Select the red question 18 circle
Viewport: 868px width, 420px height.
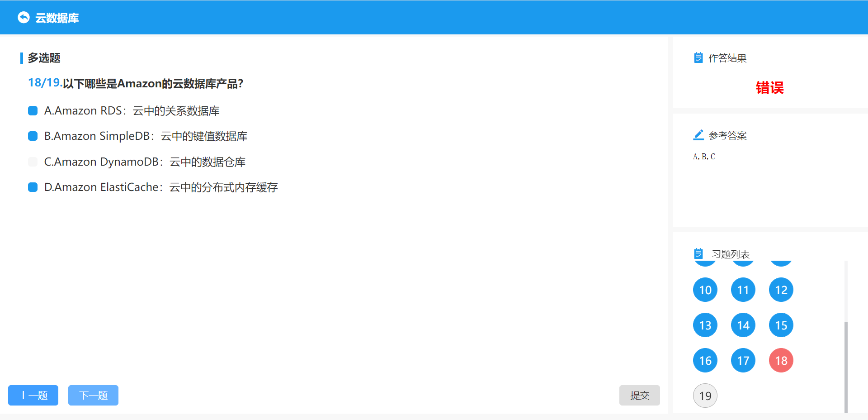(x=781, y=360)
